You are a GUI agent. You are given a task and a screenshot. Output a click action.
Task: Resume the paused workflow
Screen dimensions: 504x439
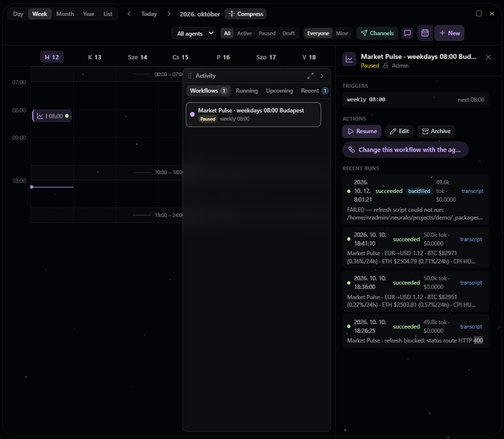pyautogui.click(x=362, y=131)
